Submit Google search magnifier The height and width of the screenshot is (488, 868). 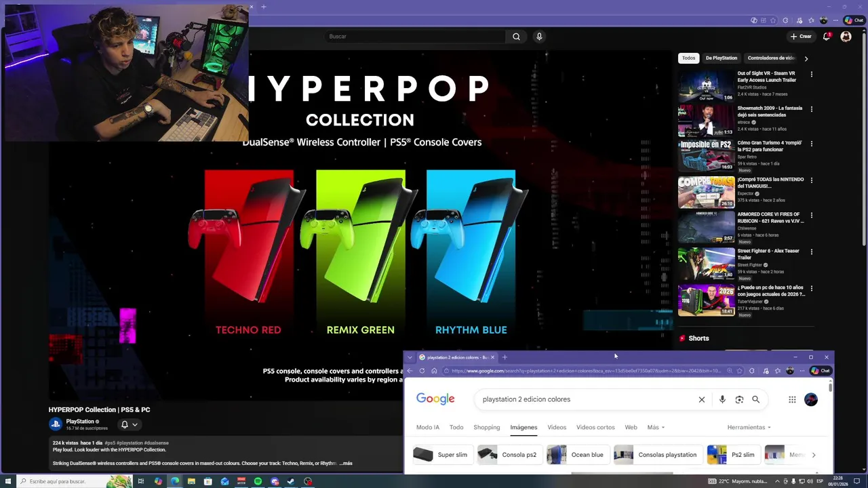point(755,400)
